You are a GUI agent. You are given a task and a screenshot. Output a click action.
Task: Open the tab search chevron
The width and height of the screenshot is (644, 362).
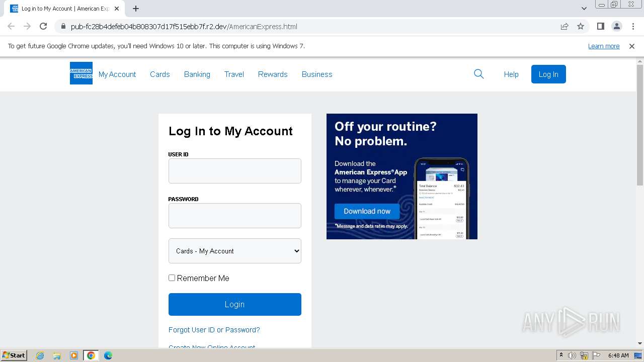coord(584,8)
